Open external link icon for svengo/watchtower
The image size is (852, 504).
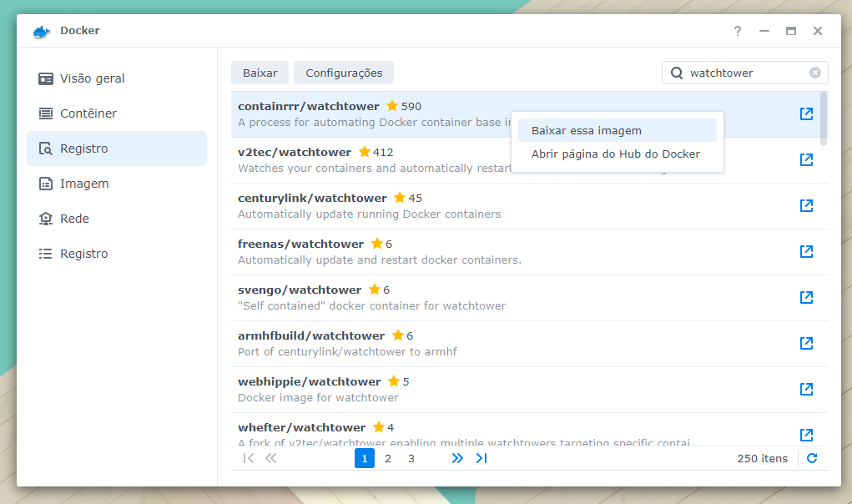[806, 297]
